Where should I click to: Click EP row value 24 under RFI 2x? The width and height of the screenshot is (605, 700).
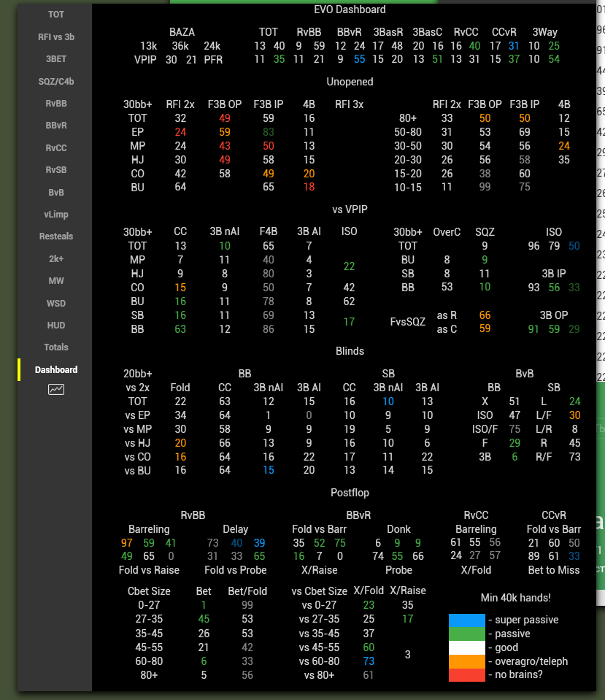coord(180,132)
